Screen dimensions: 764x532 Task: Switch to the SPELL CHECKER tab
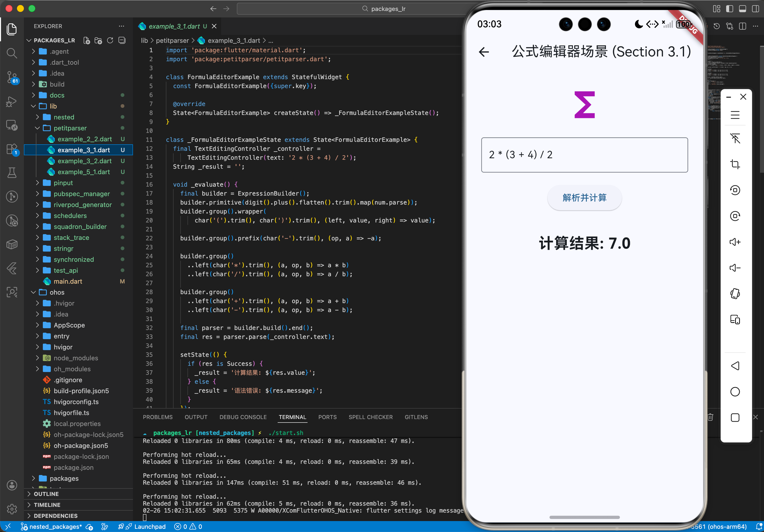click(x=371, y=417)
